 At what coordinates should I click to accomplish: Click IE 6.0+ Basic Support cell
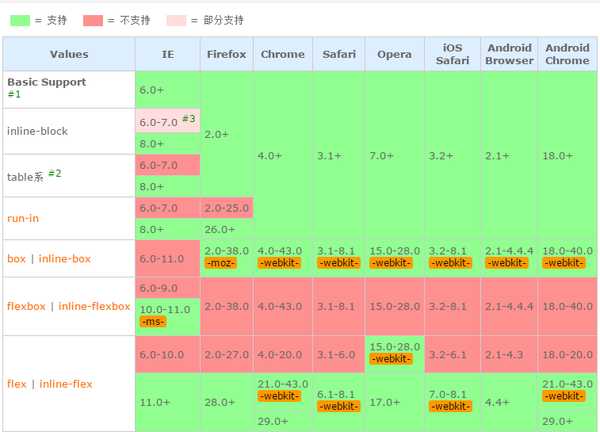168,90
